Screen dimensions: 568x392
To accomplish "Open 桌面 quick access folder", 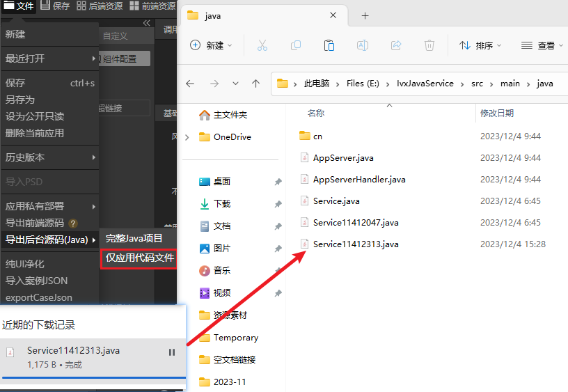I will pyautogui.click(x=215, y=181).
